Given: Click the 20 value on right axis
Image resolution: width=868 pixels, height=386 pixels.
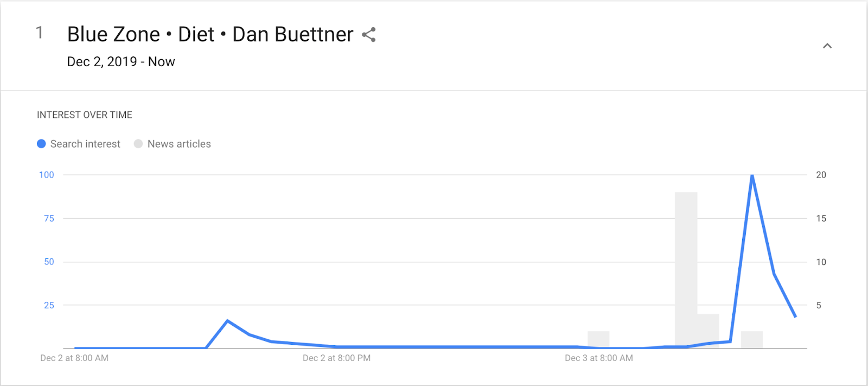Looking at the screenshot, I should (x=821, y=175).
